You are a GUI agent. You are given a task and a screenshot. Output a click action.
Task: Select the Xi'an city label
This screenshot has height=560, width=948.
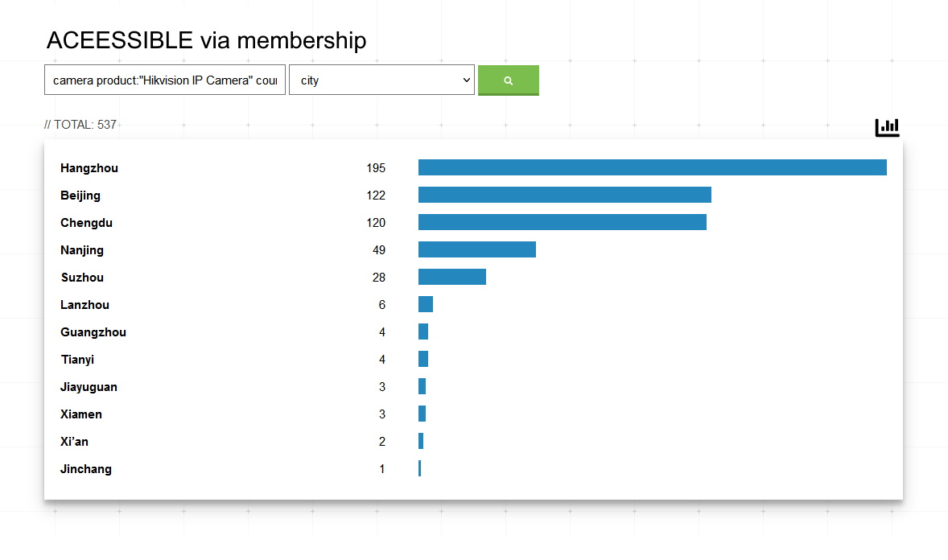click(74, 442)
